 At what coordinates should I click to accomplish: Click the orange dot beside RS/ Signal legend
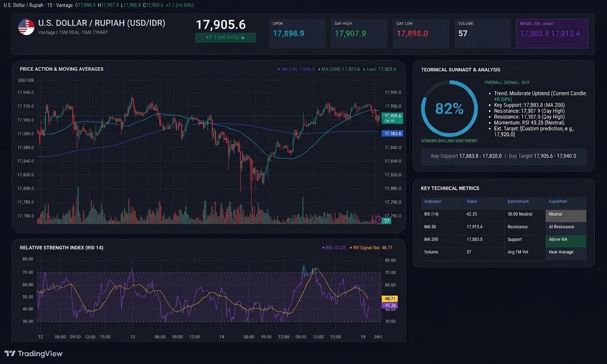pos(351,248)
